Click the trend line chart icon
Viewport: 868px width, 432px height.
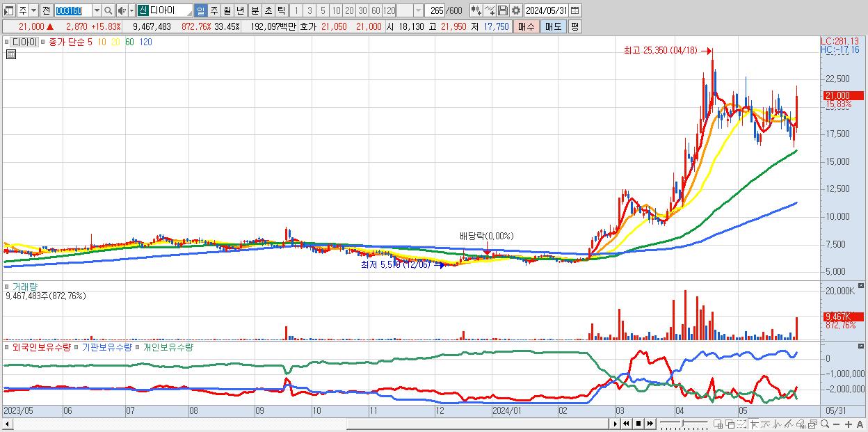tap(766, 424)
